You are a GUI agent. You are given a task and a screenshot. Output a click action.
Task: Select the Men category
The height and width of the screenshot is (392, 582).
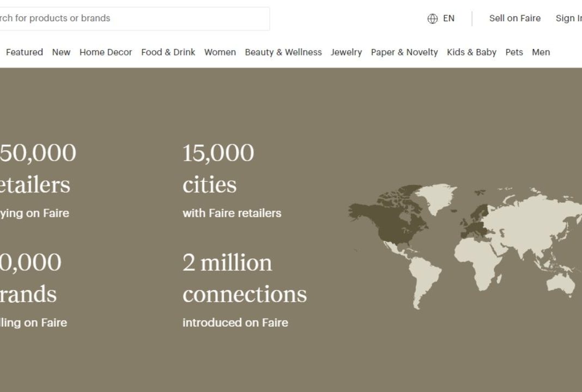[x=541, y=52]
